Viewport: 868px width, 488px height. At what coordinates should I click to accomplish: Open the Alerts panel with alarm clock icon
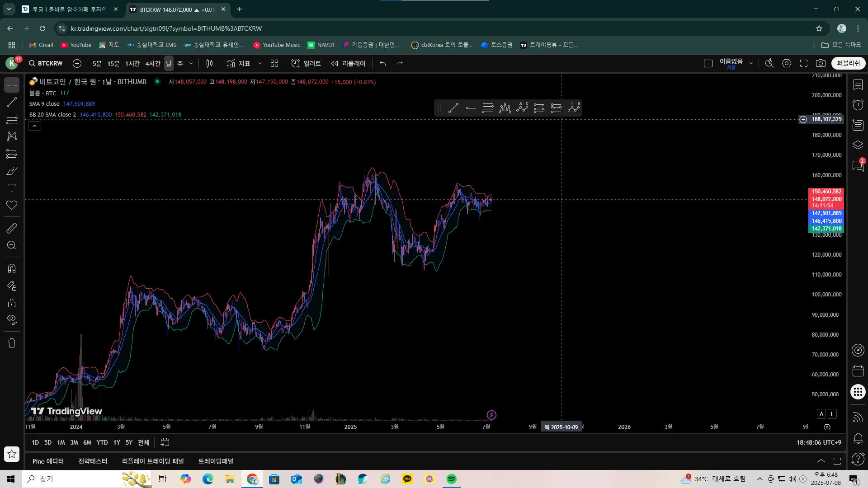tap(858, 105)
